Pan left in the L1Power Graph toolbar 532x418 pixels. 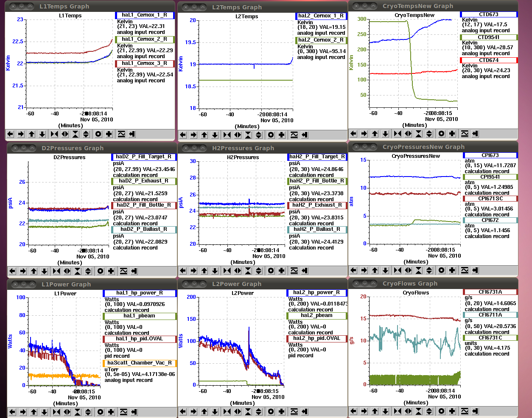(12, 412)
